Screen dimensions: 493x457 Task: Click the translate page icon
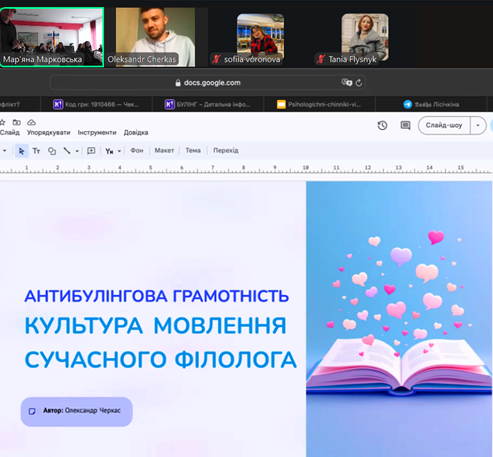point(347,82)
